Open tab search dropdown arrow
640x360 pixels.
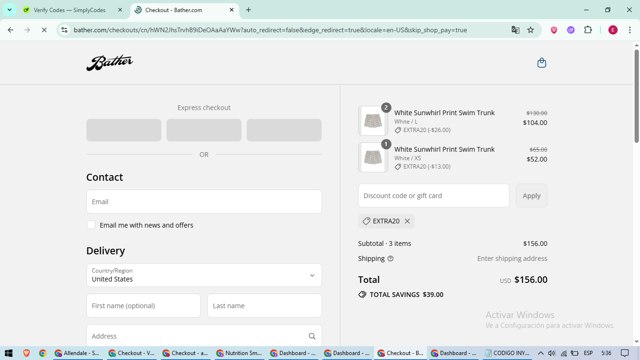click(9, 10)
